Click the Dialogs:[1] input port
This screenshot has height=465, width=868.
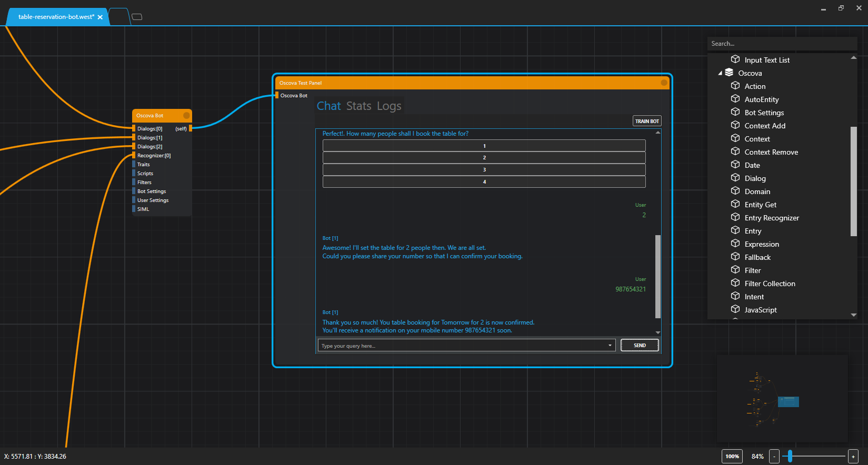coord(134,137)
